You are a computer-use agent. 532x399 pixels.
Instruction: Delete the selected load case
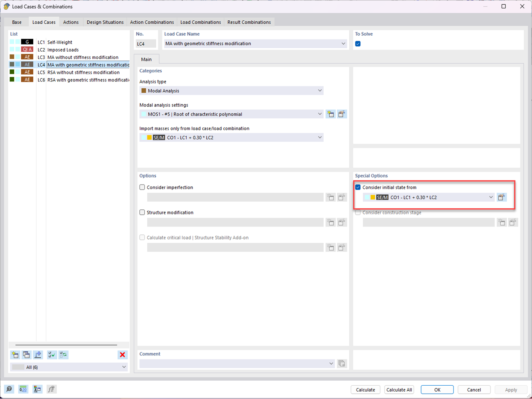122,355
